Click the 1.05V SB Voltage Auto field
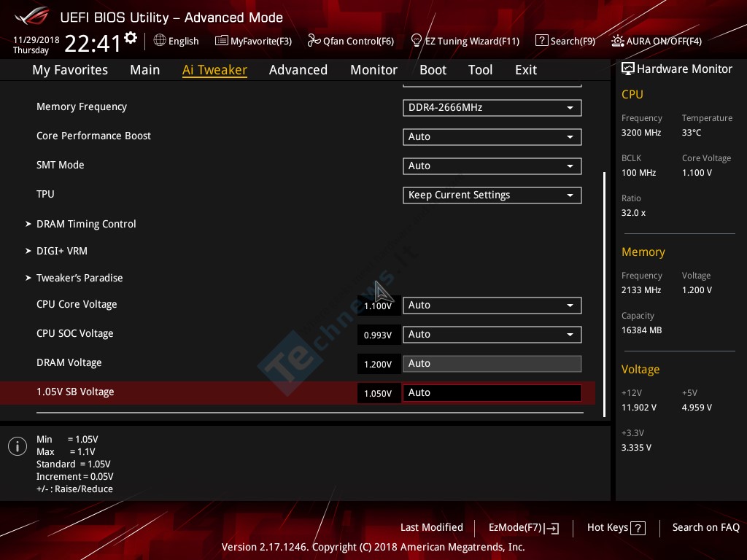The image size is (747, 560). (x=492, y=393)
